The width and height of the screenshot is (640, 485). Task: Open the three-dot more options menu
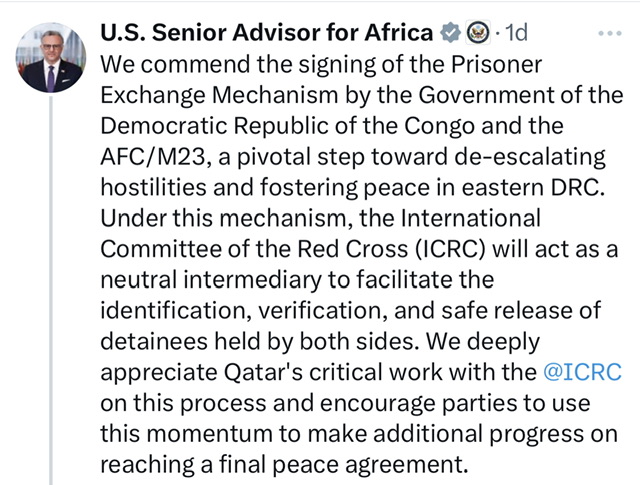(x=610, y=33)
